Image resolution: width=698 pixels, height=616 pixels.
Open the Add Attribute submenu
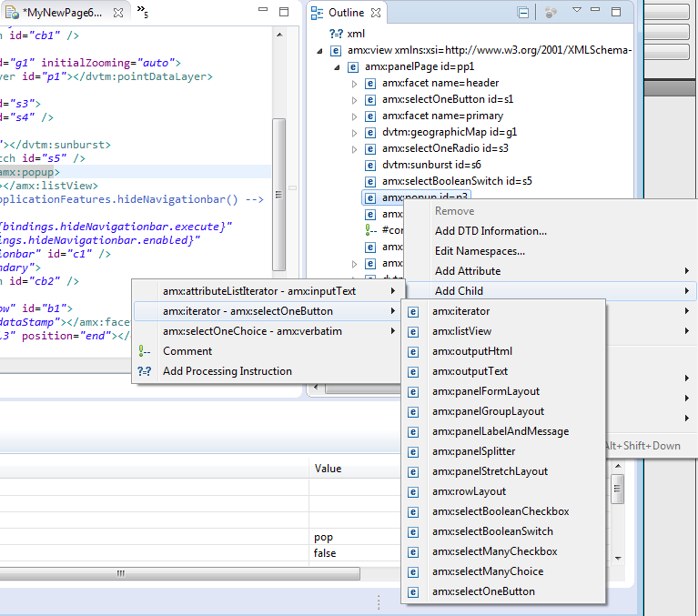pyautogui.click(x=551, y=271)
